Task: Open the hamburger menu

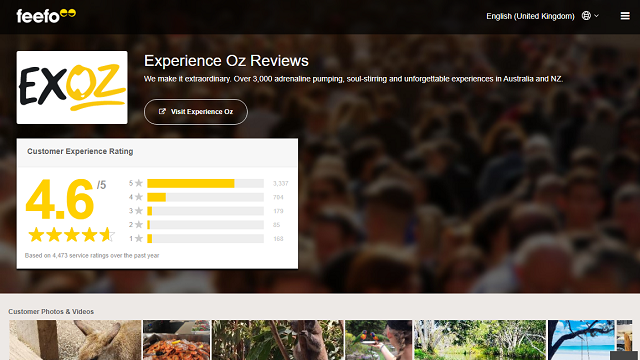Action: point(625,16)
